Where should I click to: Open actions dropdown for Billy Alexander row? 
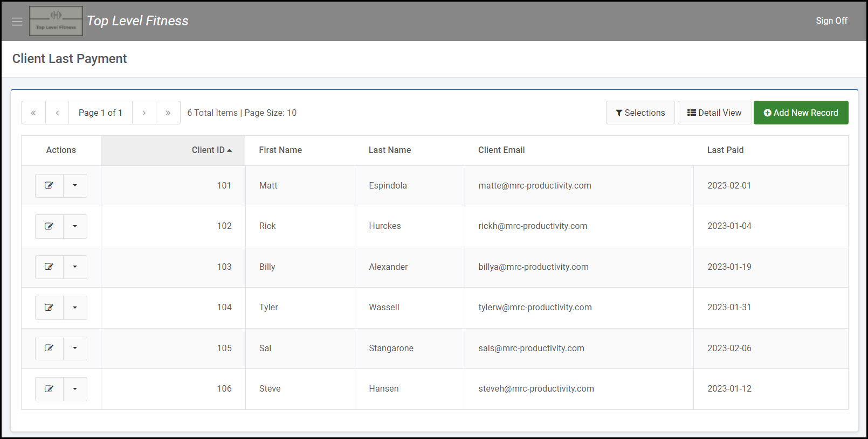(75, 267)
